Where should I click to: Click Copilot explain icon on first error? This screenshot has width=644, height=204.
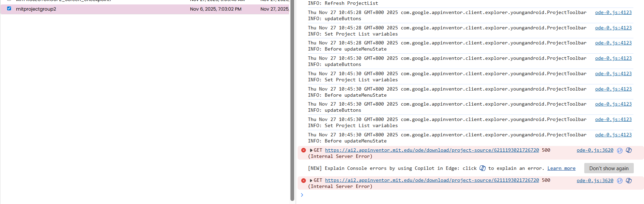[629, 150]
